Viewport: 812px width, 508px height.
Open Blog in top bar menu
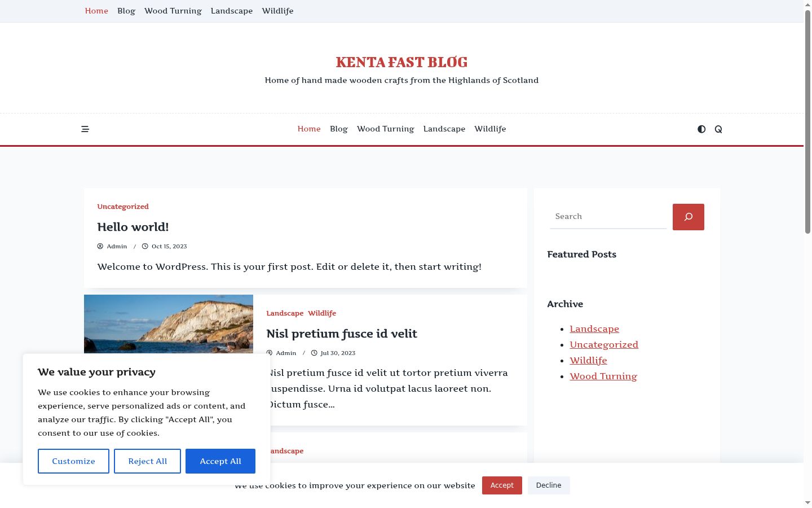point(126,11)
